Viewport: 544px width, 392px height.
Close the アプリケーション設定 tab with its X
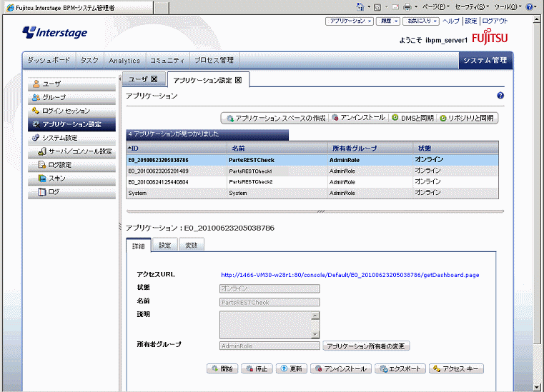click(x=238, y=80)
